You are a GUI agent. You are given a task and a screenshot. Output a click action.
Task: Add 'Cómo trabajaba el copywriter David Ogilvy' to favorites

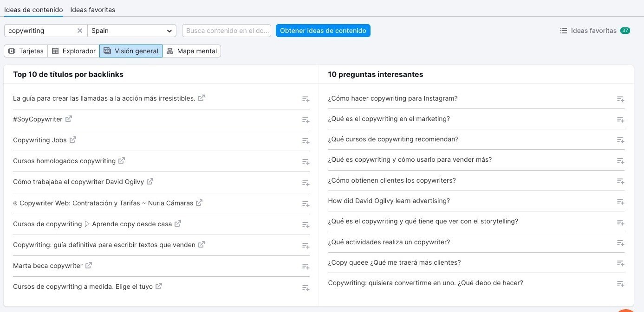(x=306, y=183)
